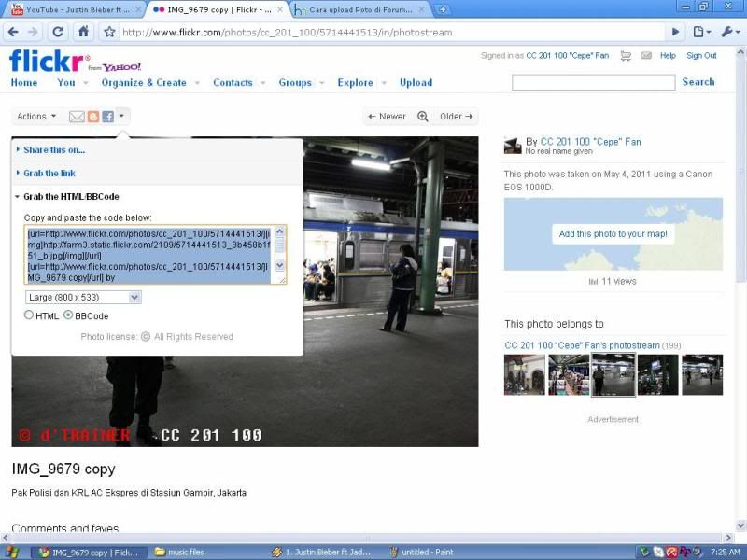The height and width of the screenshot is (560, 747).
Task: Open the shopping cart icon in header
Action: [x=626, y=56]
